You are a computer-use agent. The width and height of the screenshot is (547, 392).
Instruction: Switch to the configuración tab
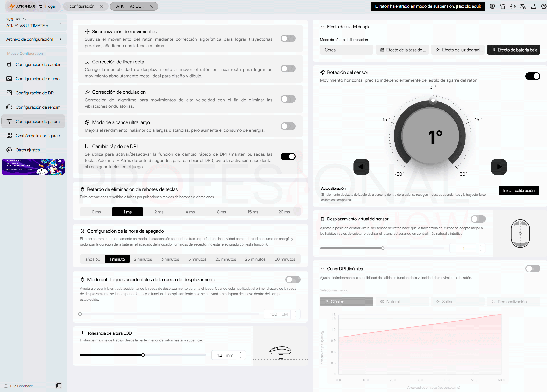(82, 6)
